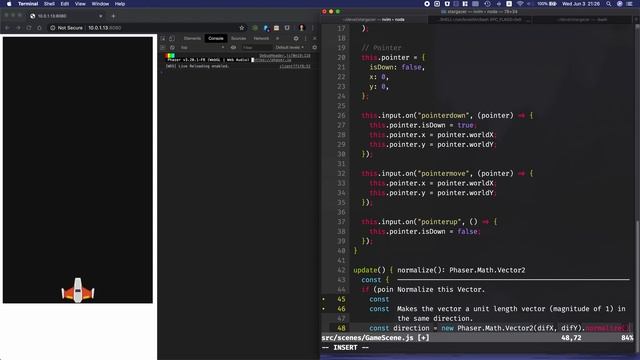Open the Window menu
The width and height of the screenshot is (640, 360).
tap(100, 4)
